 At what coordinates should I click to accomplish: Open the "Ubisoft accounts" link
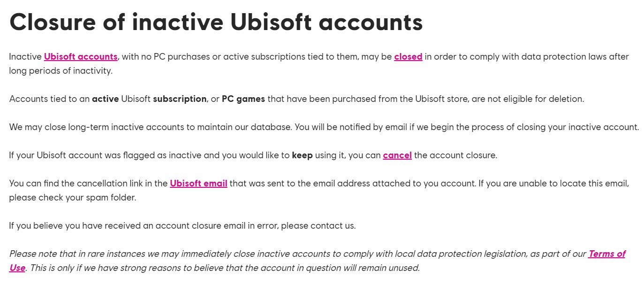(x=81, y=57)
